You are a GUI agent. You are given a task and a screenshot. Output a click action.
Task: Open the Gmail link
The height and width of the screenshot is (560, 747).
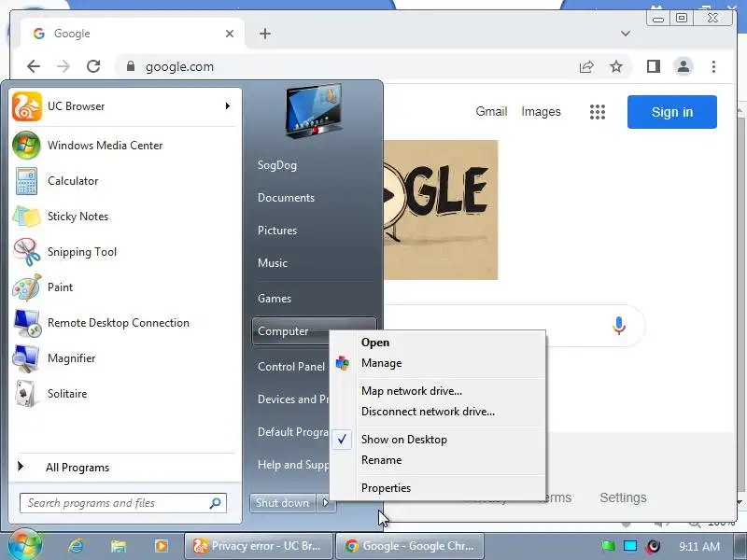point(491,111)
